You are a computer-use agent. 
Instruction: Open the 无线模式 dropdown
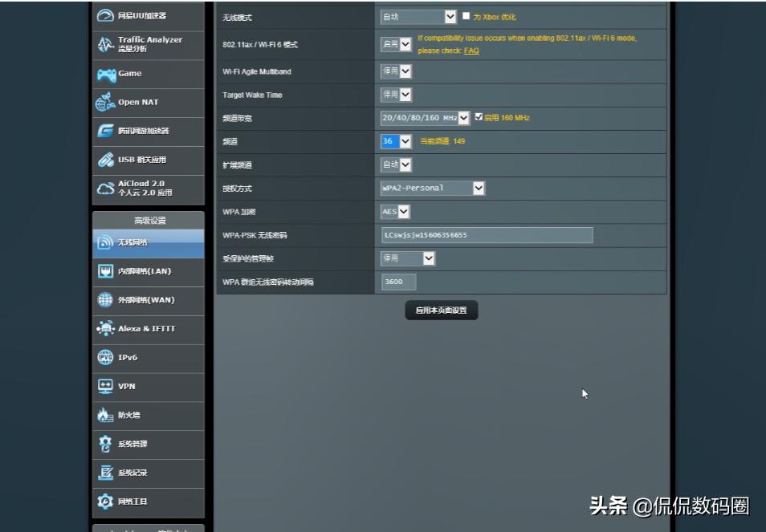[418, 14]
